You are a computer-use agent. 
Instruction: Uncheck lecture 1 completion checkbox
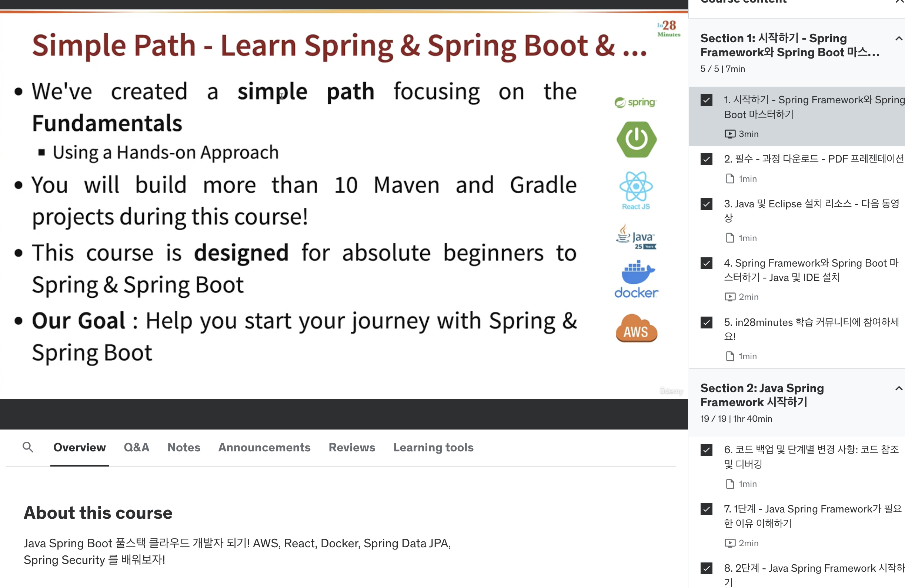tap(706, 100)
